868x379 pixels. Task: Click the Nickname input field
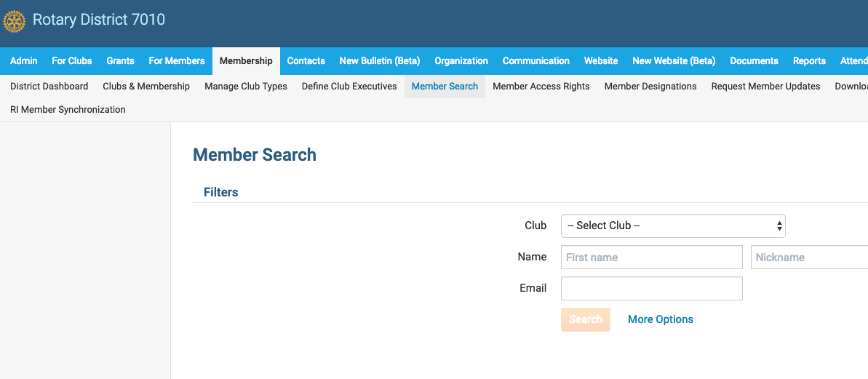(809, 258)
